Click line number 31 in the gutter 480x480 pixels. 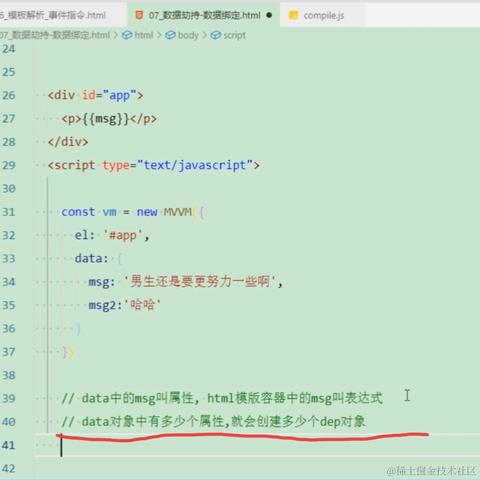(9, 212)
